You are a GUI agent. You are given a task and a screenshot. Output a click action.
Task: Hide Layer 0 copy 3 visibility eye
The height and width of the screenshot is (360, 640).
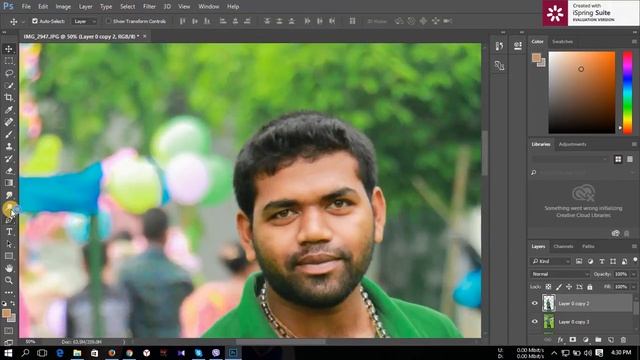535,322
